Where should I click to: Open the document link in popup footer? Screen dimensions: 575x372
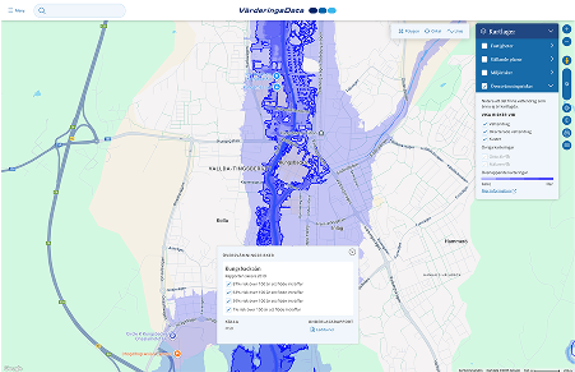[x=322, y=329]
